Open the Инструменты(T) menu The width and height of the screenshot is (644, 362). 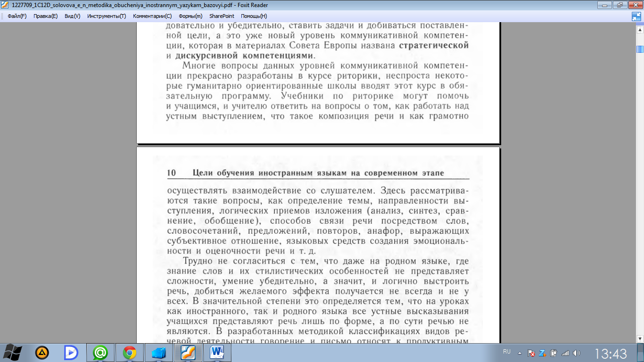[107, 16]
